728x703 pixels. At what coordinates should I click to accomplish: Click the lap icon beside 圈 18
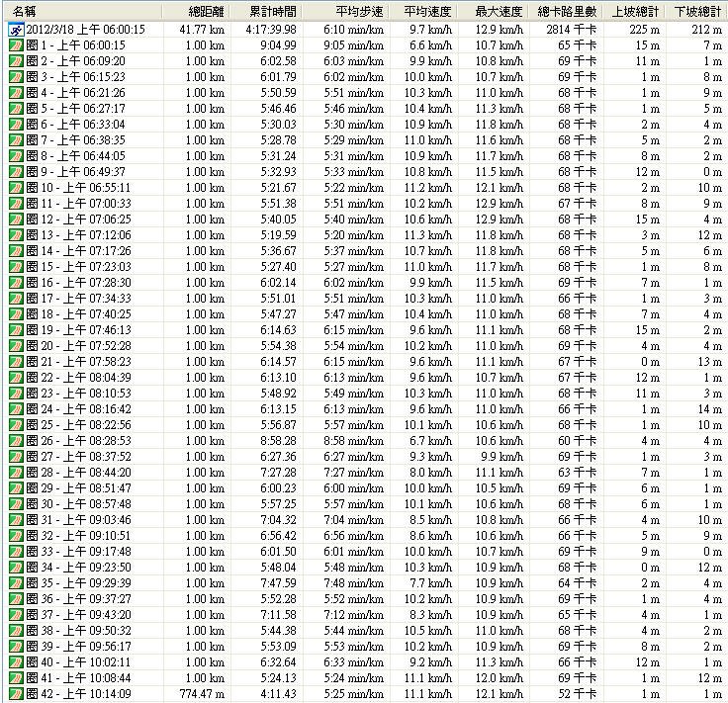click(16, 315)
